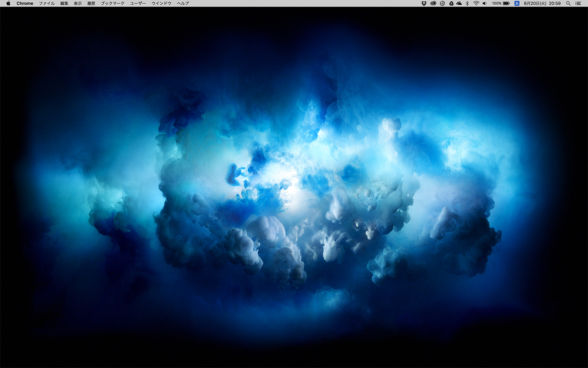The height and width of the screenshot is (368, 588).
Task: Open the Apple menu
Action: (8, 3)
